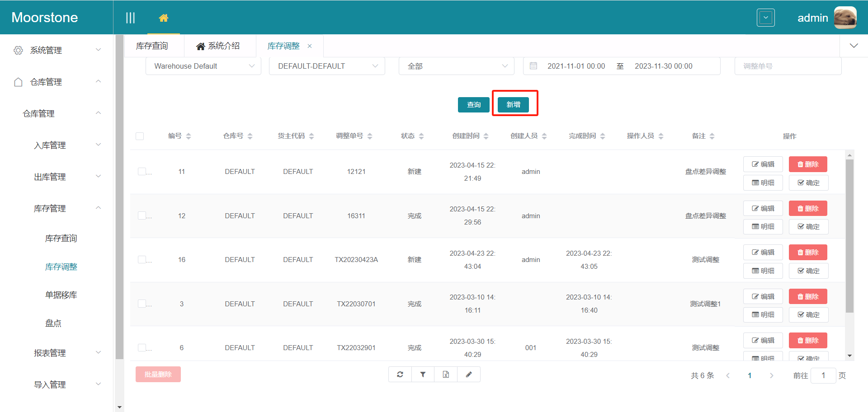
Task: Open the Warehouse Default dropdown
Action: pos(203,66)
